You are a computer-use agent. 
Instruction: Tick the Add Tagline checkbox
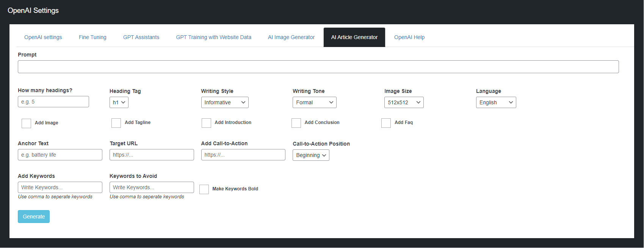point(116,123)
